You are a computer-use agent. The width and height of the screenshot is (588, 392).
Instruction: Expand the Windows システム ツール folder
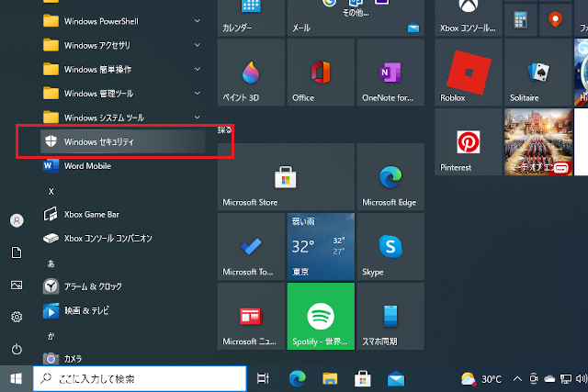[122, 118]
